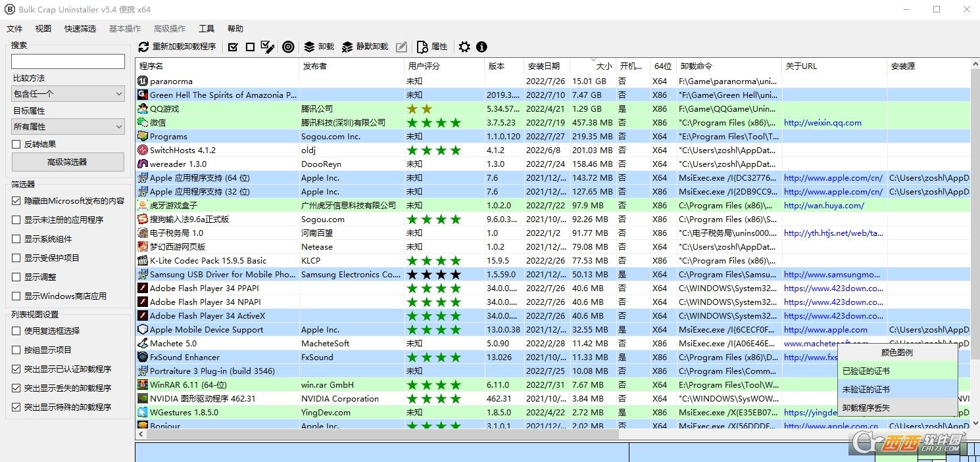This screenshot has width=980, height=462.
Task: Uncheck 隐藏由Microsoft发布的内容
Action: [x=16, y=201]
